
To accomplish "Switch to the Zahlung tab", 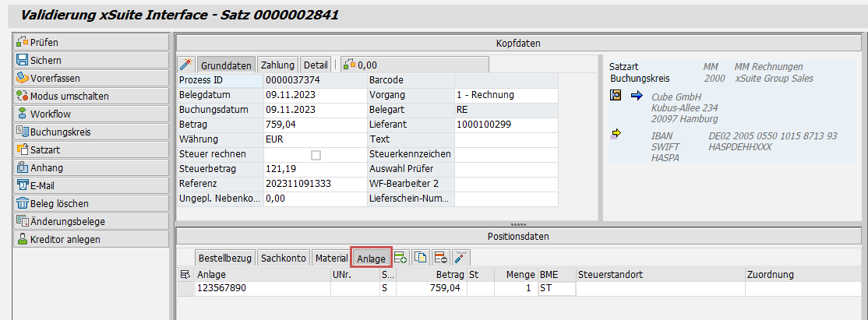I will tap(278, 65).
